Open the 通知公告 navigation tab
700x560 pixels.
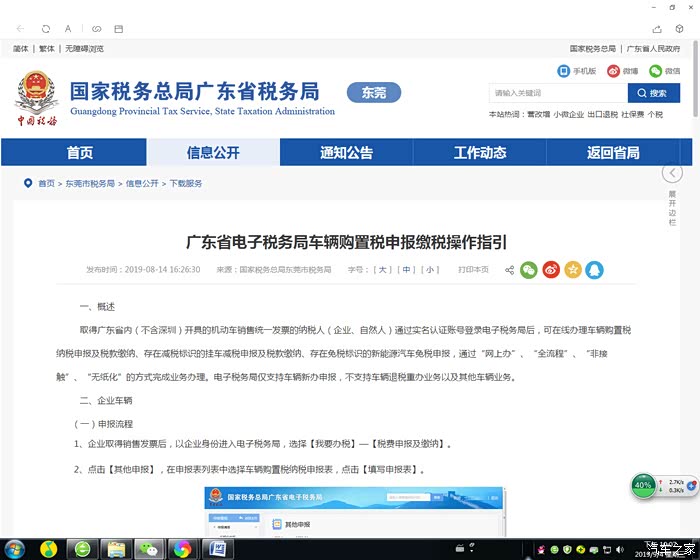click(x=346, y=152)
